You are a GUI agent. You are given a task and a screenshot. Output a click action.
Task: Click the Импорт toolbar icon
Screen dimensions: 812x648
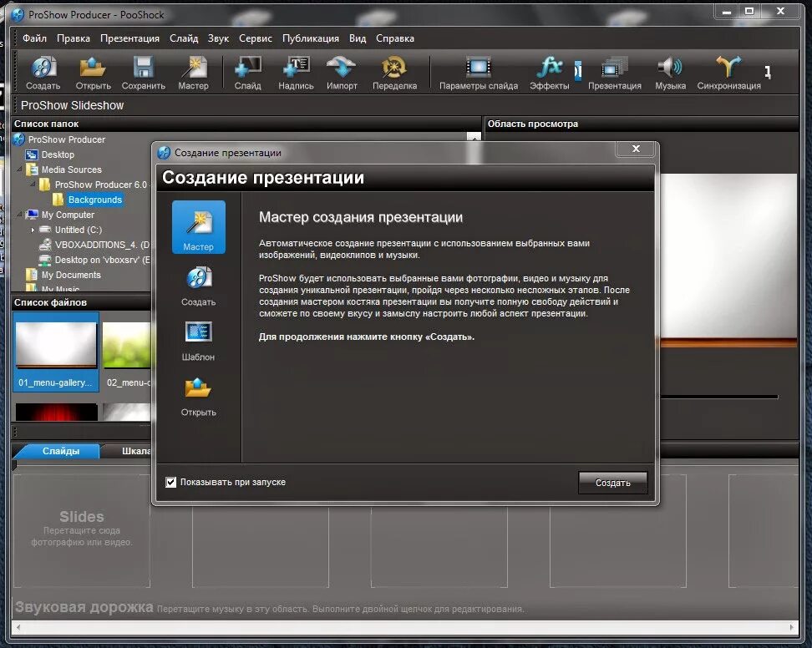(x=342, y=73)
